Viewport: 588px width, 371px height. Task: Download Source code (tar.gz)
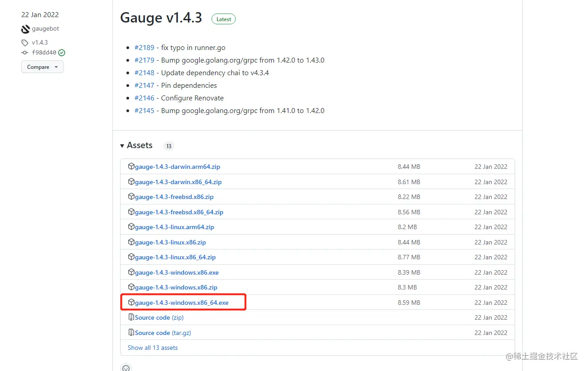163,333
